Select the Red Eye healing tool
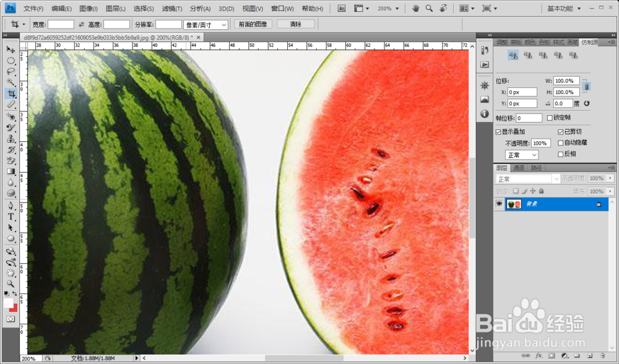This screenshot has height=364, width=619. 11,117
